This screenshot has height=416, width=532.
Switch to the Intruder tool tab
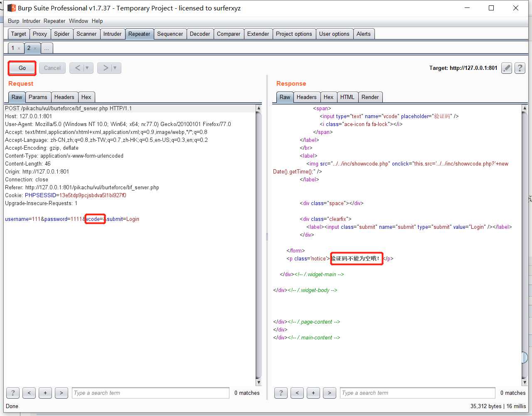point(113,34)
